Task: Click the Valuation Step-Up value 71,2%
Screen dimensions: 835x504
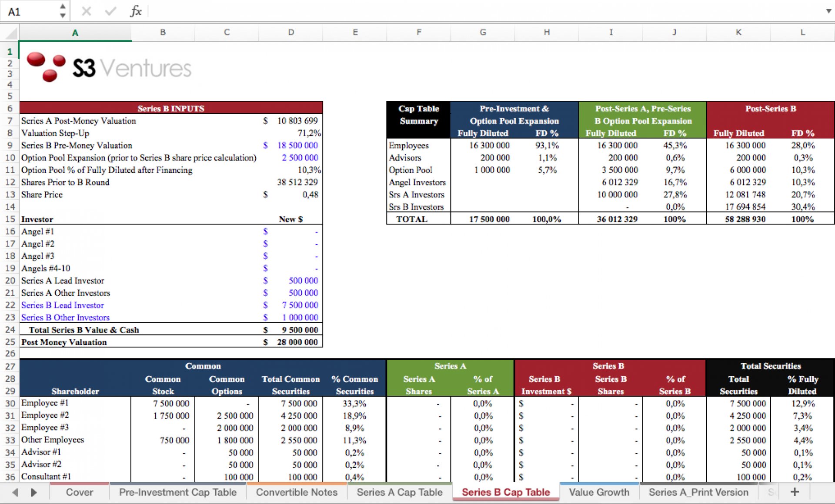Action: click(x=309, y=133)
